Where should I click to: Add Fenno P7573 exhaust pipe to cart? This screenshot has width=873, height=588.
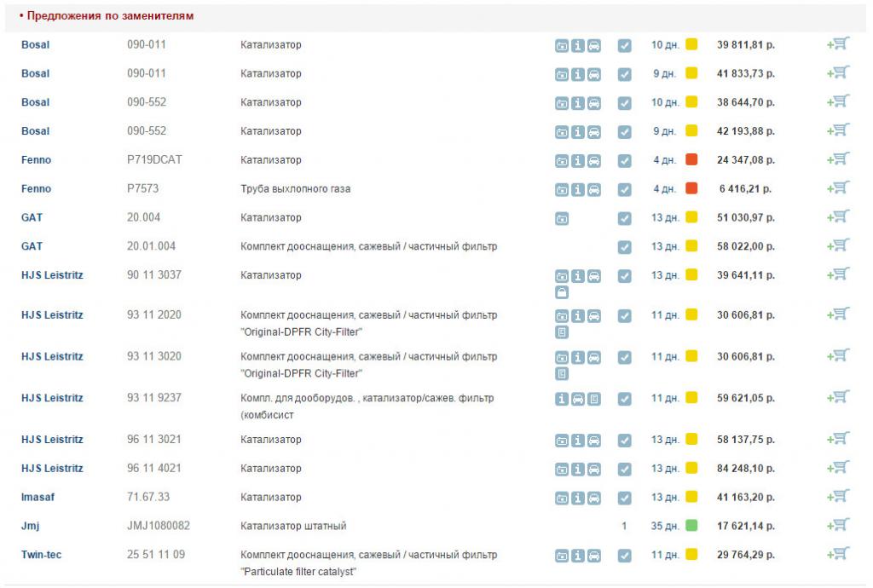pyautogui.click(x=838, y=188)
